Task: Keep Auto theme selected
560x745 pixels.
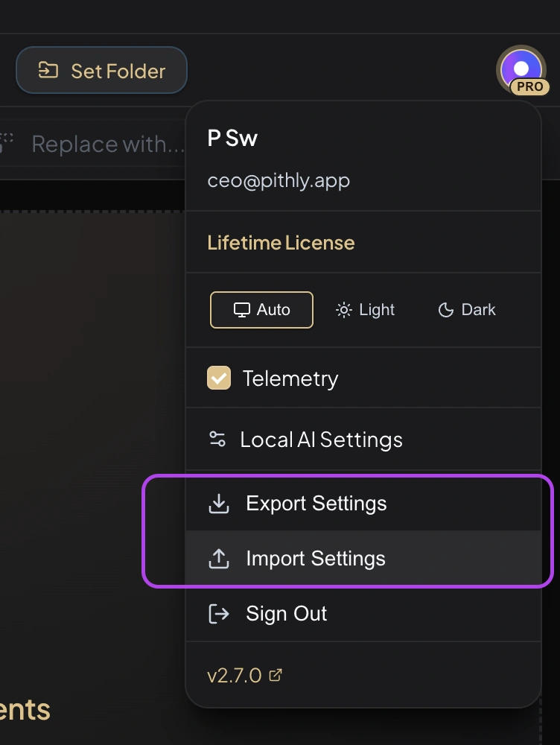Action: [261, 309]
